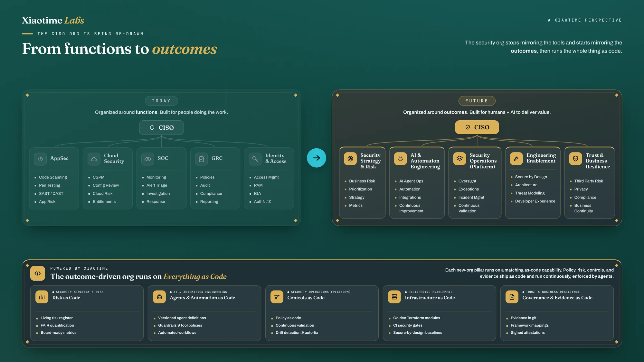Select 'Evidence in git' item
The width and height of the screenshot is (644, 362).
(x=524, y=318)
